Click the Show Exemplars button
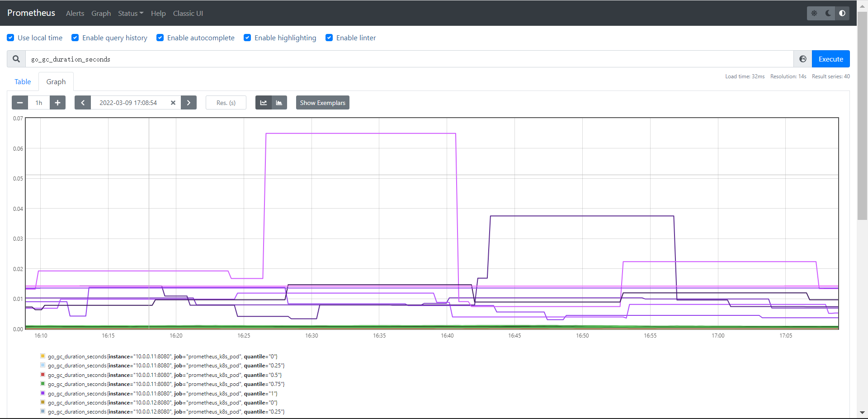This screenshot has height=419, width=868. [323, 103]
